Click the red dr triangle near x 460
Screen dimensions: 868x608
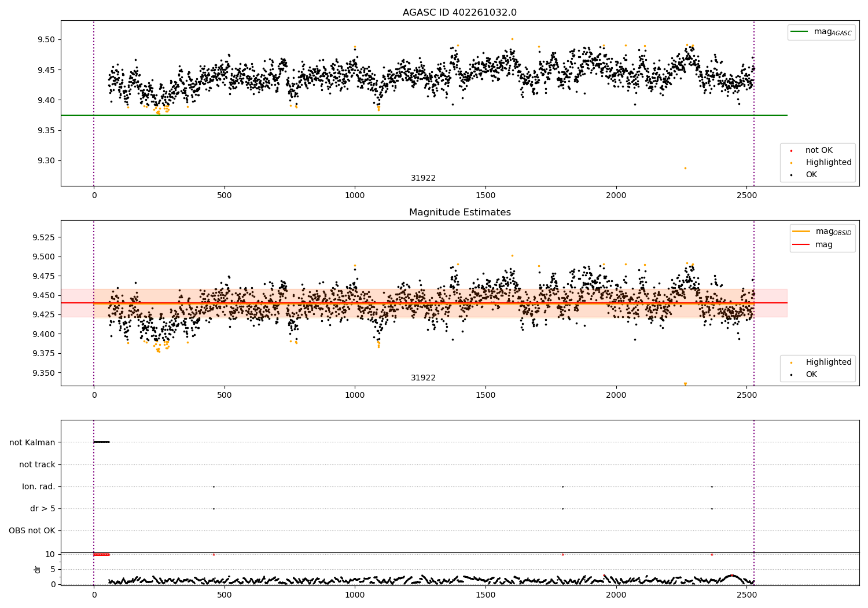click(x=214, y=554)
